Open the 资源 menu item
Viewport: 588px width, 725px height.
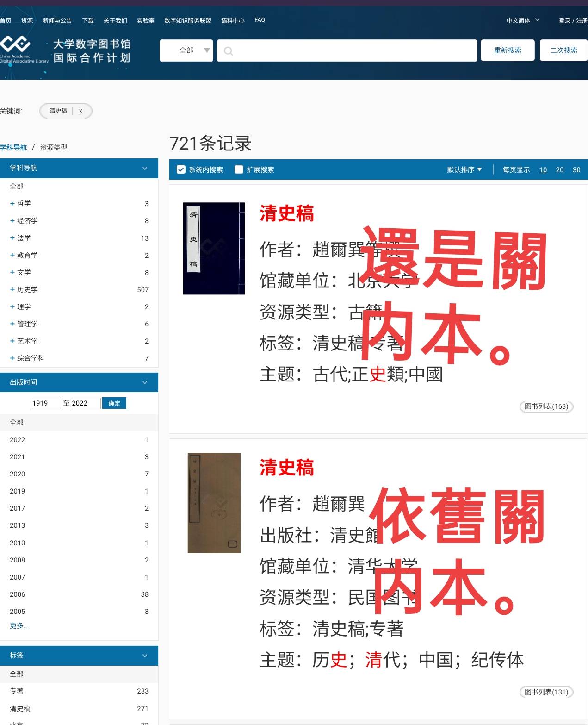pos(27,20)
